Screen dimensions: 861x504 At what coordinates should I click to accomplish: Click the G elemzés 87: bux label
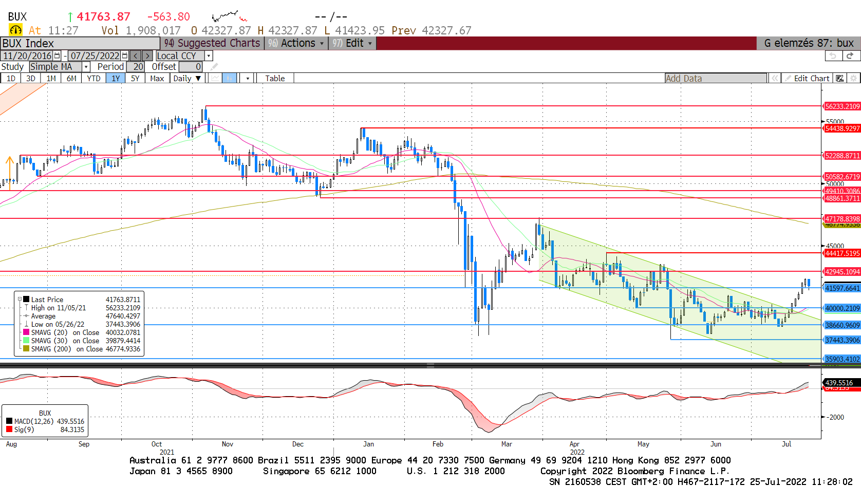tap(809, 43)
